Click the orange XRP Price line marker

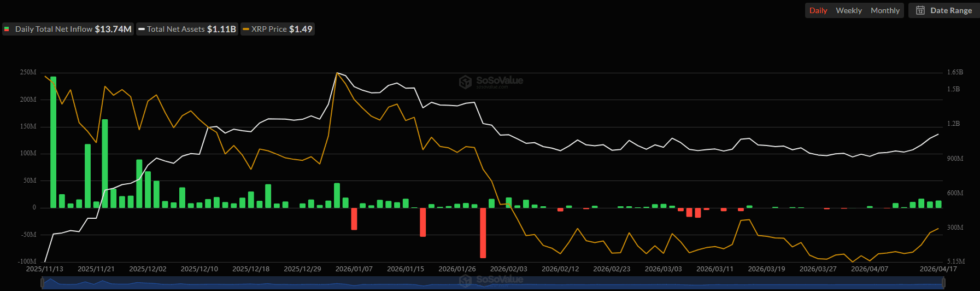246,29
